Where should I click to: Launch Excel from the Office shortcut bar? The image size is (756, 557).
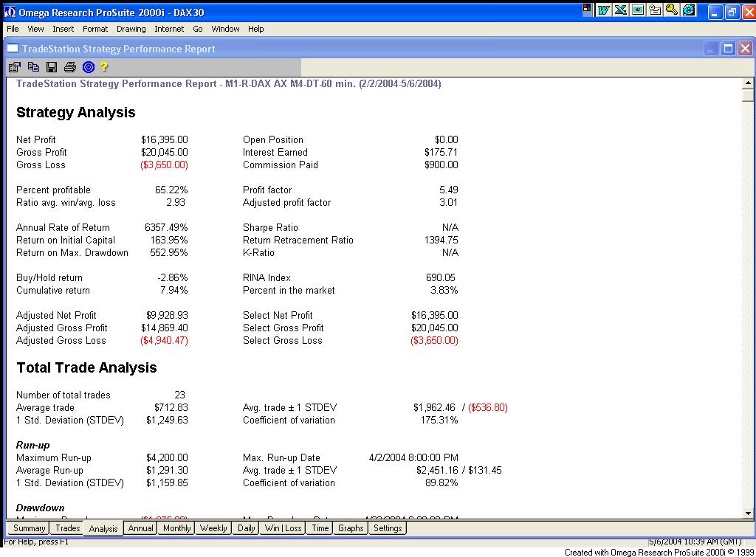[621, 10]
